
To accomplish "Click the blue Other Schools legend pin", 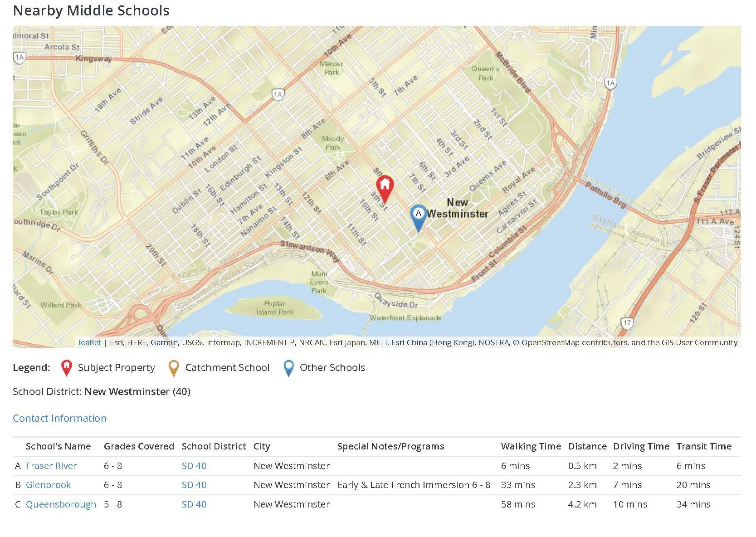I will [288, 368].
